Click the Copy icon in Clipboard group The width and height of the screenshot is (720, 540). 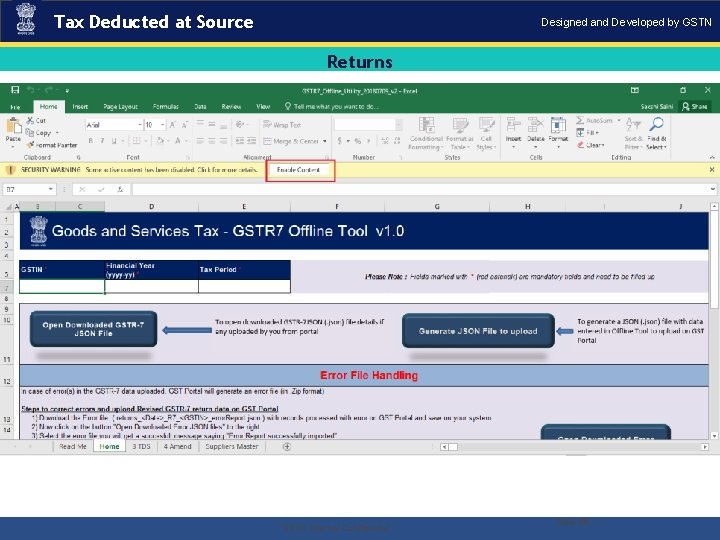[x=30, y=133]
